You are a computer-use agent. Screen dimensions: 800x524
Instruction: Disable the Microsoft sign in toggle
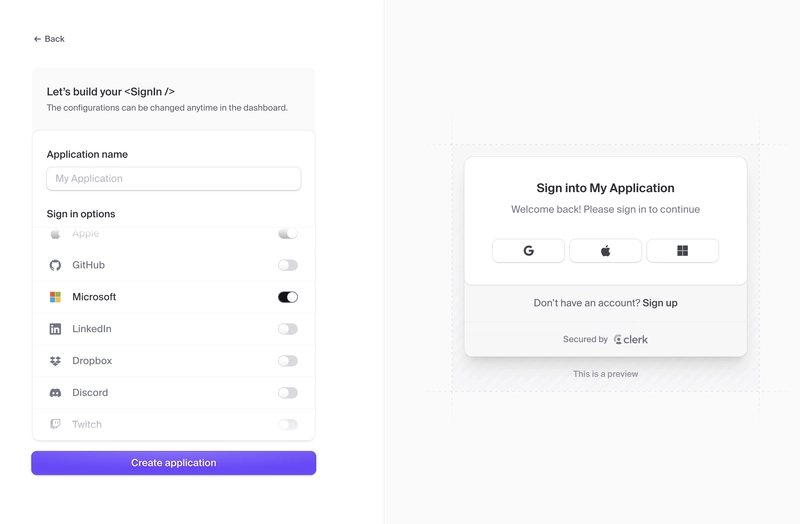(x=288, y=297)
